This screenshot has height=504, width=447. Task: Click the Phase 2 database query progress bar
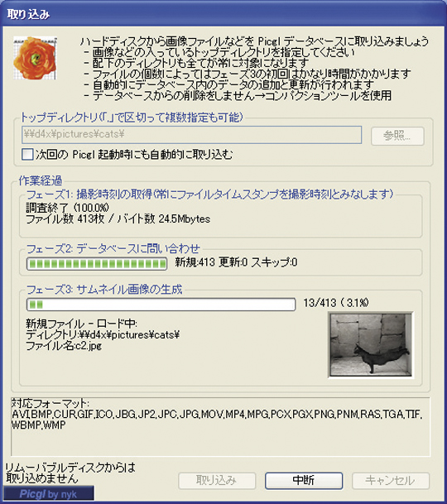[97, 264]
